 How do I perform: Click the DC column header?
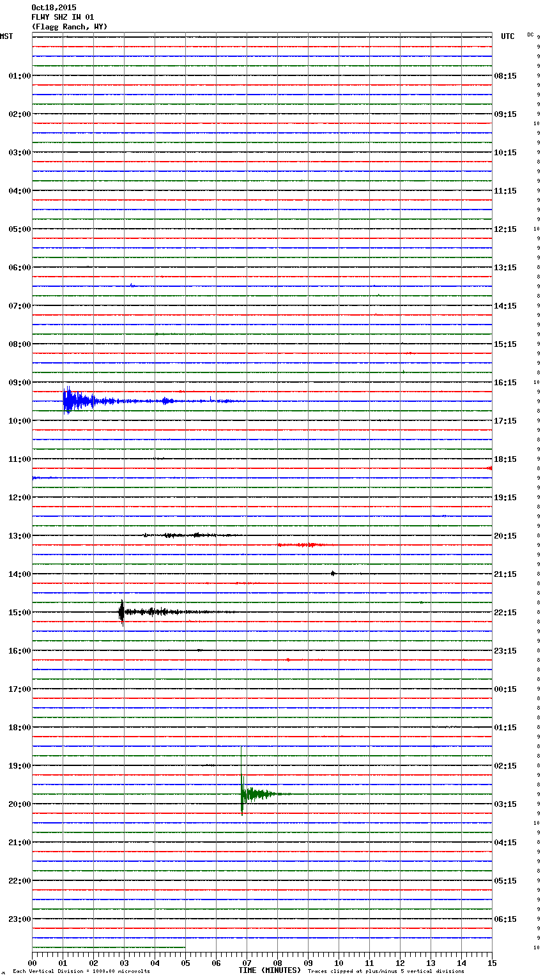click(530, 34)
